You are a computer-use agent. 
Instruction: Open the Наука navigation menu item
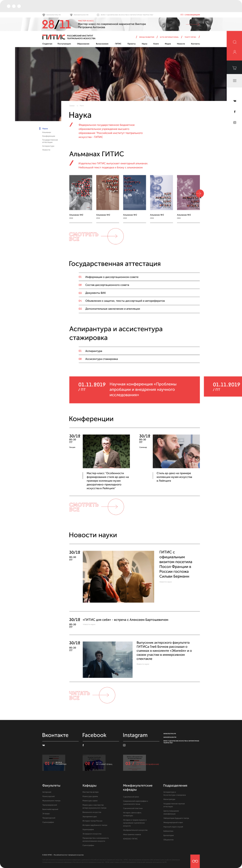[x=144, y=44]
